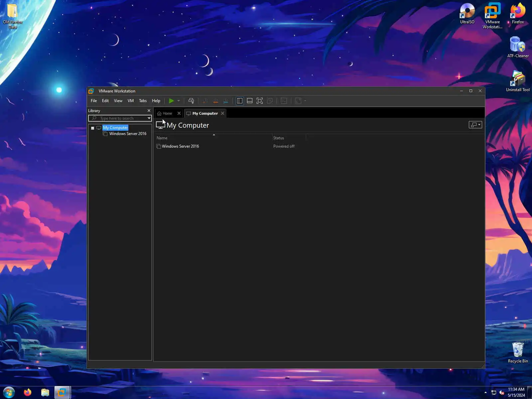Viewport: 532px width, 399px height.
Task: Toggle the library sidebar view
Action: pos(239,101)
